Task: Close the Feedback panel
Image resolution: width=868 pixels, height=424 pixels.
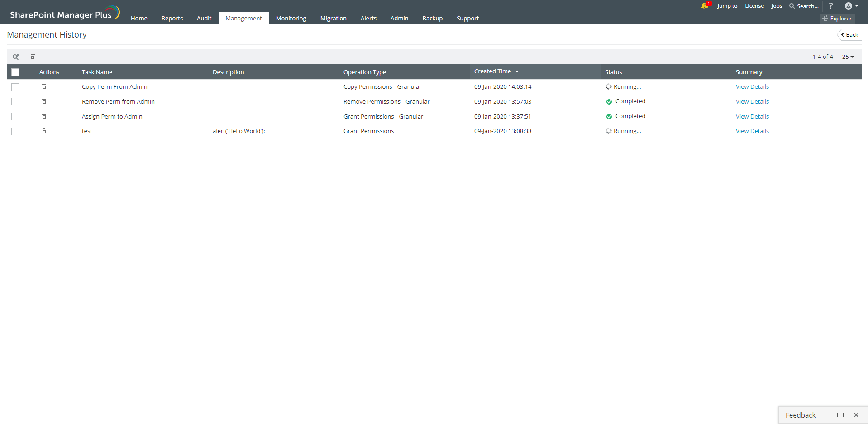Action: click(856, 415)
